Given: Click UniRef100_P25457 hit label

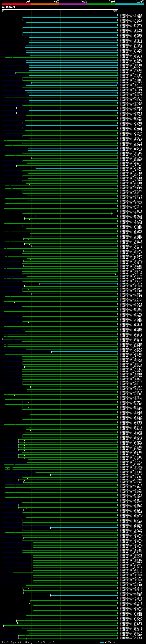Looking at the screenshot, I should [131, 349].
